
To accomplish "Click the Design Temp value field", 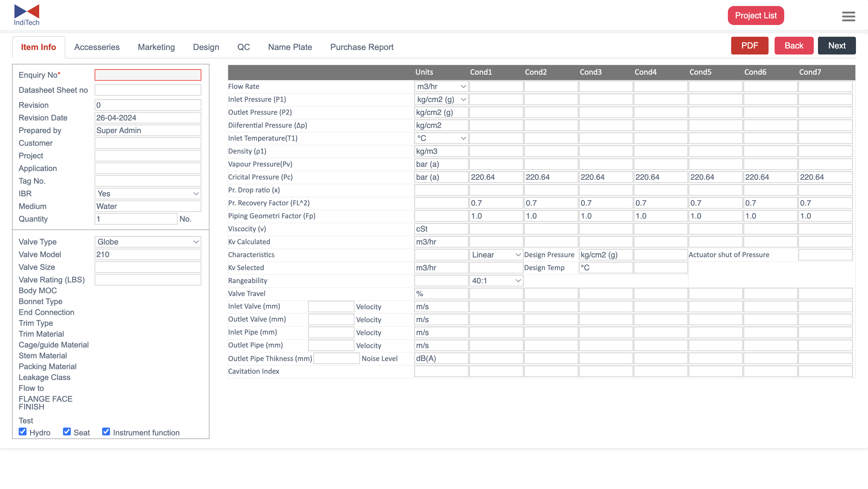I will click(661, 268).
